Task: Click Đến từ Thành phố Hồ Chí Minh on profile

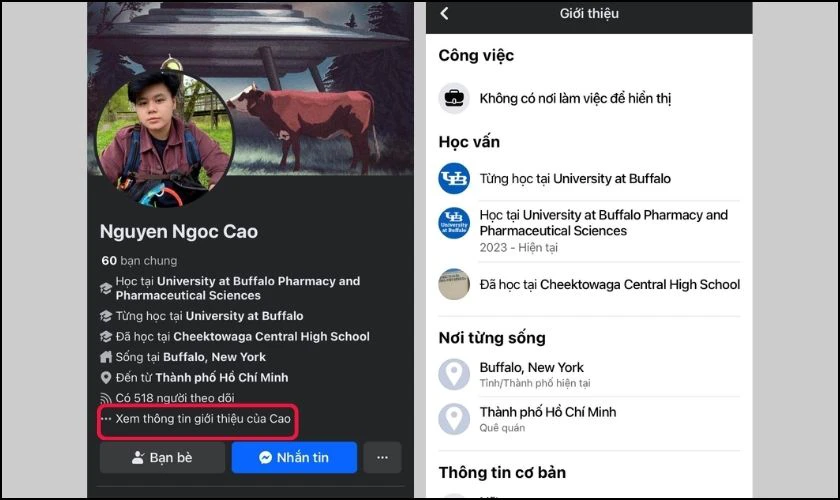Action: 202,377
